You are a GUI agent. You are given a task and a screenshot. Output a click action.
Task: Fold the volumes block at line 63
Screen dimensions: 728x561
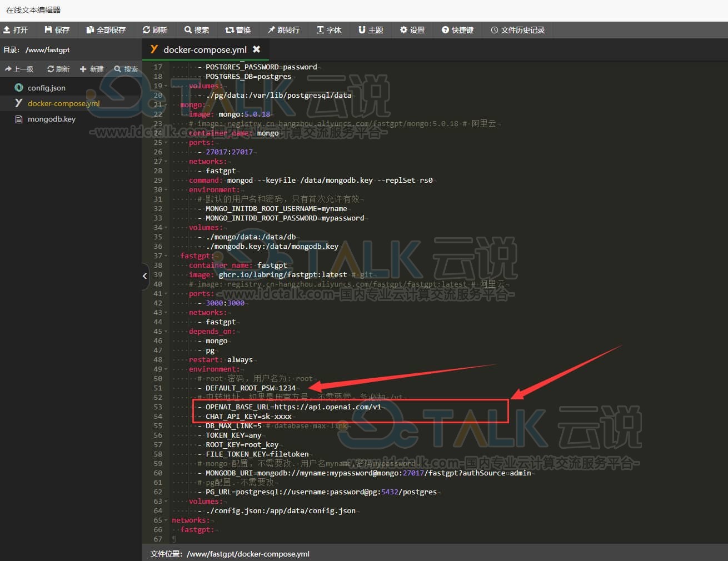pos(166,502)
